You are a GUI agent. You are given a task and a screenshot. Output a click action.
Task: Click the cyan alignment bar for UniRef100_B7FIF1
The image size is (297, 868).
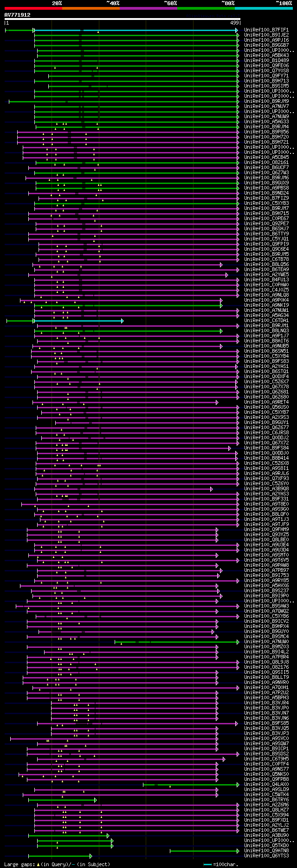point(136,30)
